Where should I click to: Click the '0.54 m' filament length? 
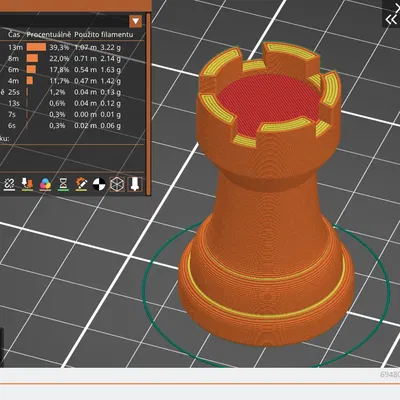click(85, 69)
